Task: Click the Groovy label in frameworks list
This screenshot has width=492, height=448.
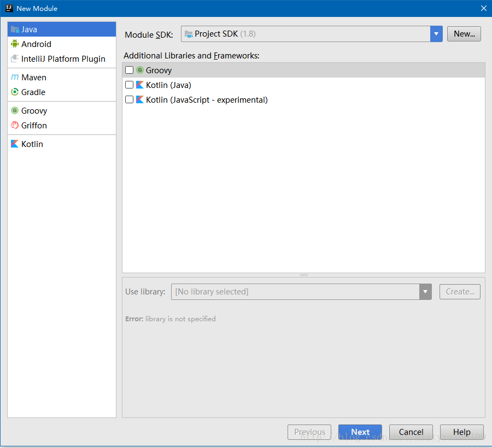Action: pyautogui.click(x=159, y=70)
